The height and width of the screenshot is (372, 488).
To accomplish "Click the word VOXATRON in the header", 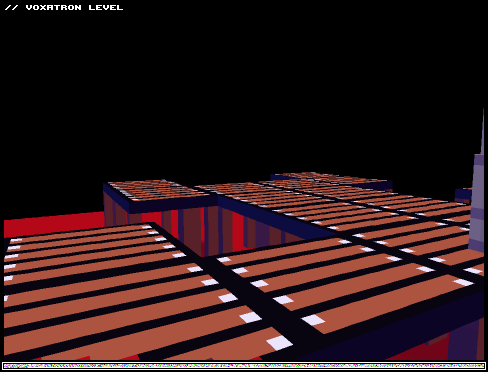I will click(53, 7).
